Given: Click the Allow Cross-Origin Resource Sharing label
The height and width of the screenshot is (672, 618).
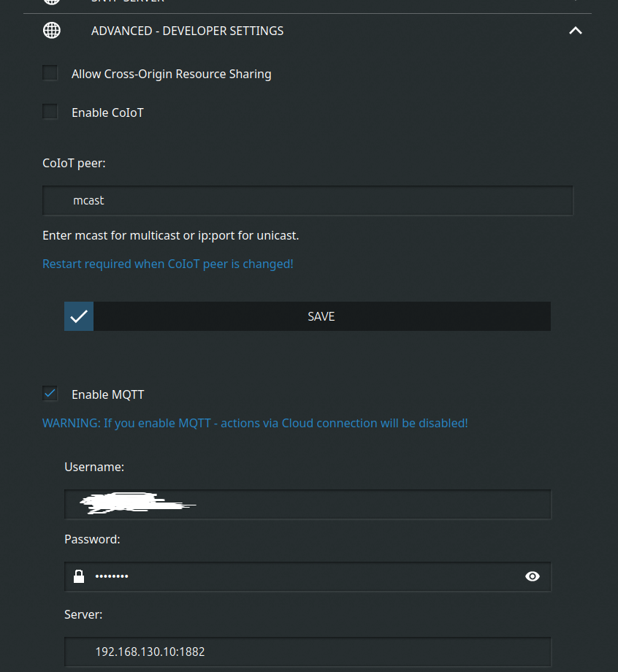Looking at the screenshot, I should 171,74.
